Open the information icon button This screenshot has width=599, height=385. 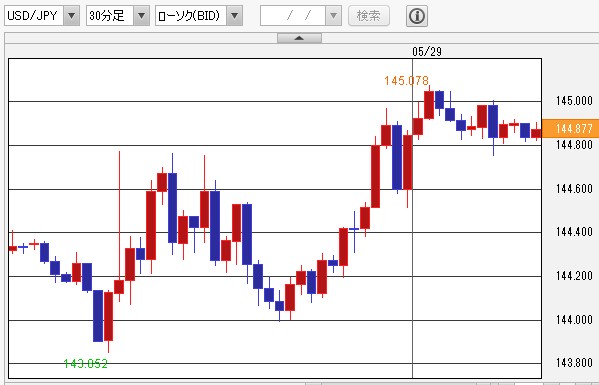[x=417, y=16]
